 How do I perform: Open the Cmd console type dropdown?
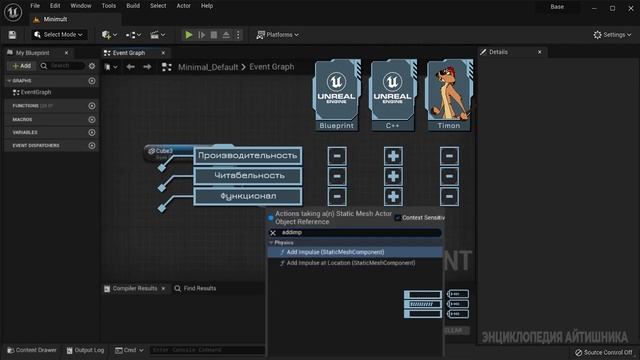click(x=129, y=350)
